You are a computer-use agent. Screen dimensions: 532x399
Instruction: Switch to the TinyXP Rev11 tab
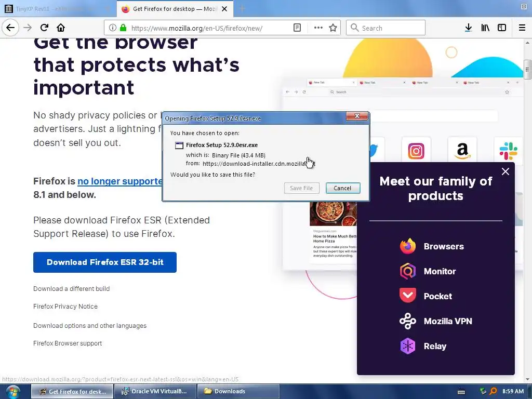point(58,9)
